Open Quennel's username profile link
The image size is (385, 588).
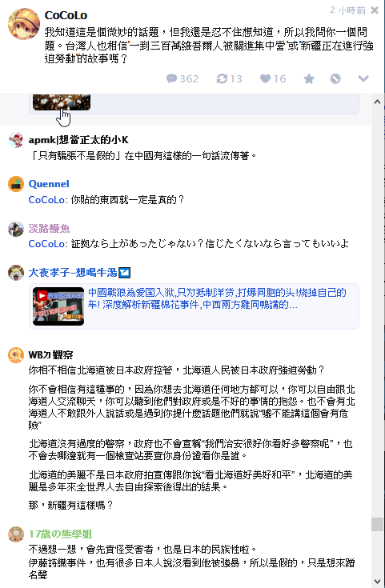49,184
